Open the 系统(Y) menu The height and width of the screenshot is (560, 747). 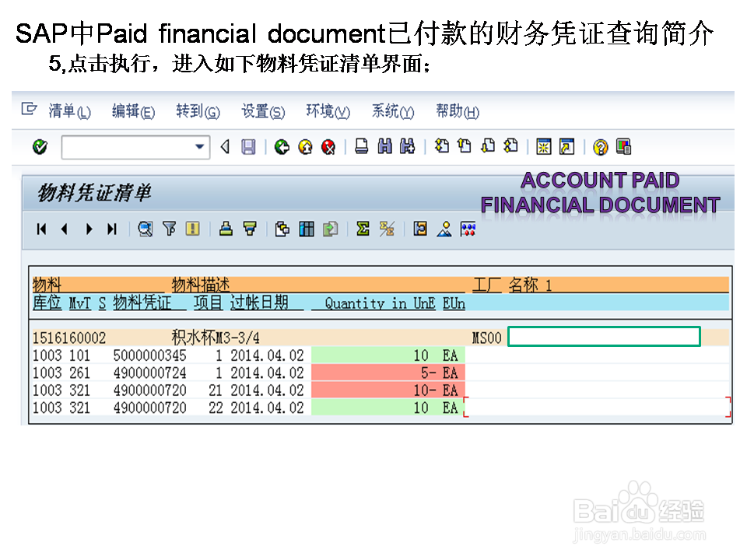pos(392,111)
